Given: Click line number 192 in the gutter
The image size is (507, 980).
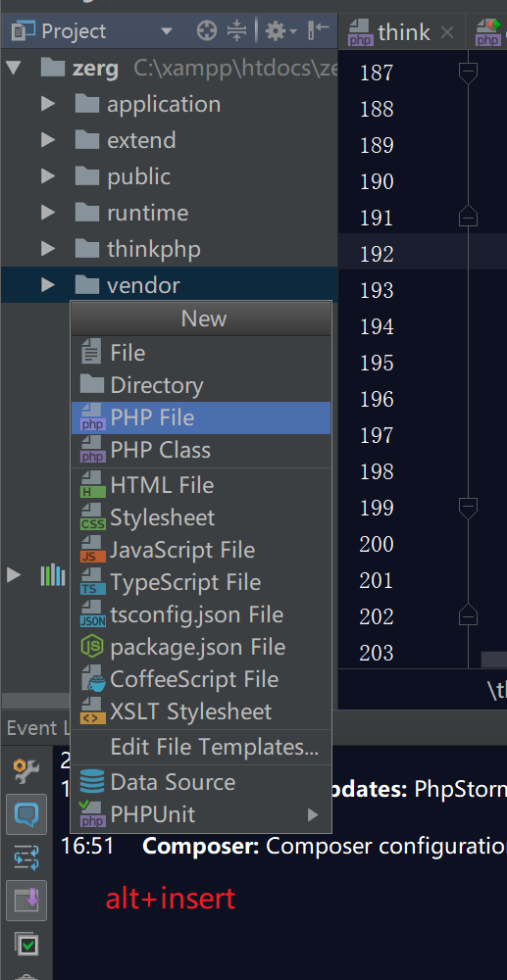Looking at the screenshot, I should pyautogui.click(x=377, y=255).
